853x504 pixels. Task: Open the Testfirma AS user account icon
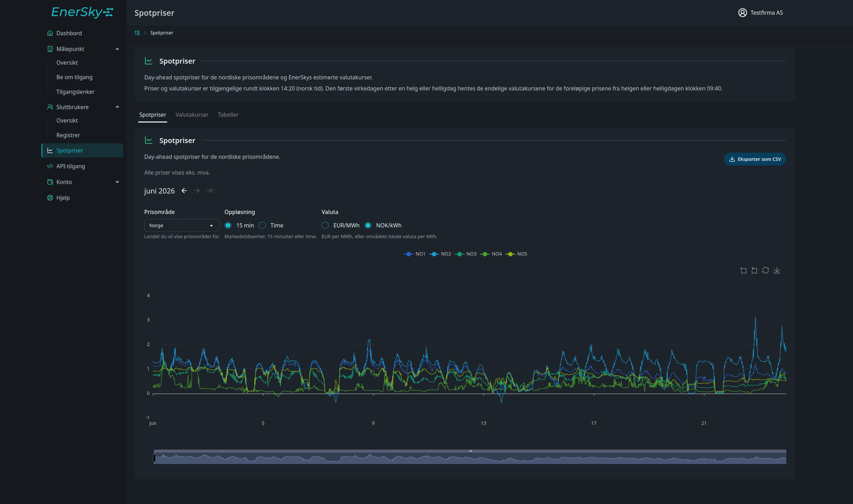pyautogui.click(x=742, y=13)
